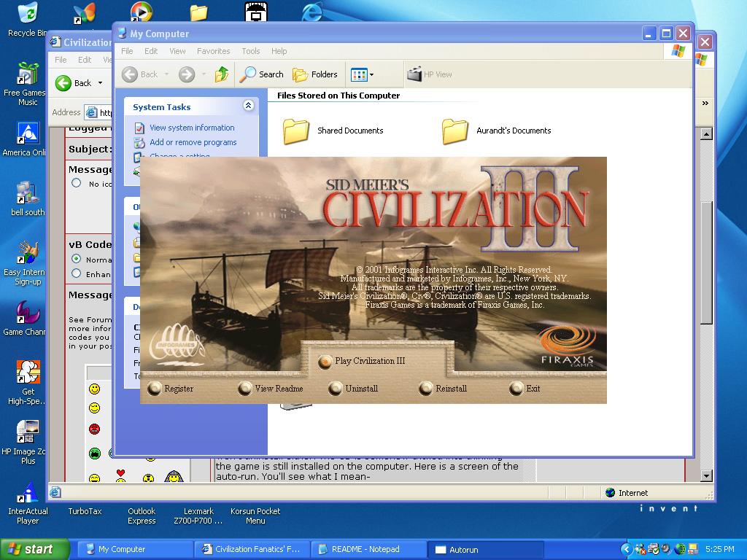Select the MSN butterfly desktop shortcut

tap(85, 13)
